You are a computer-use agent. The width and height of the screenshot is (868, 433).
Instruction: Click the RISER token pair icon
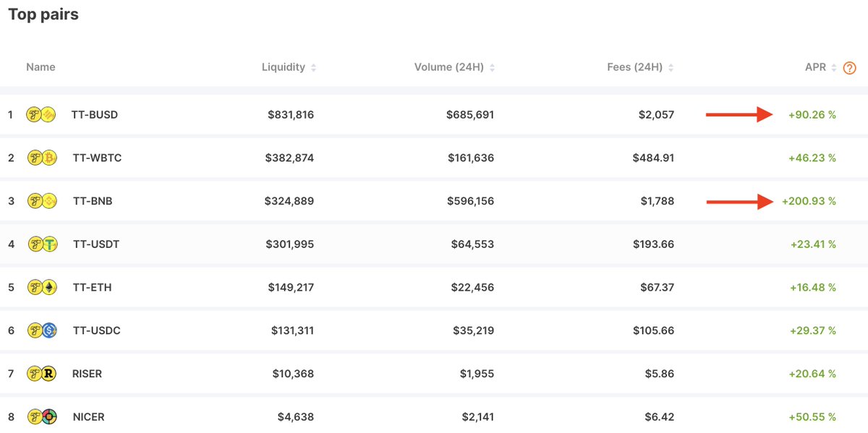(x=42, y=374)
